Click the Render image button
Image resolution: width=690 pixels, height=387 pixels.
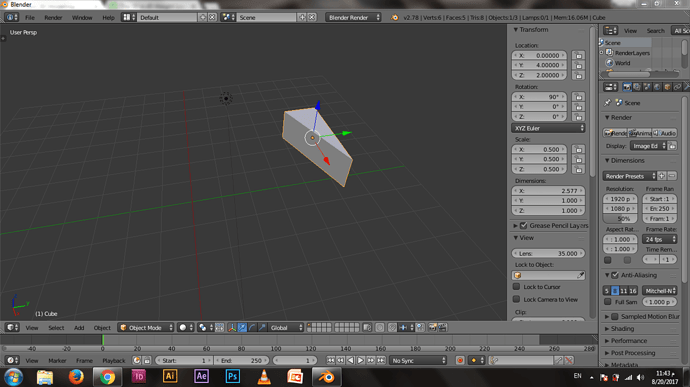tap(615, 133)
